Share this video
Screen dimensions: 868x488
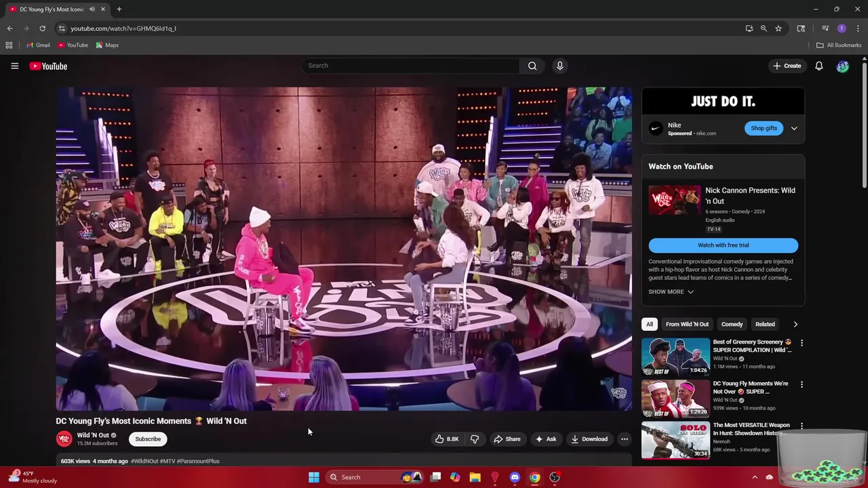(507, 439)
